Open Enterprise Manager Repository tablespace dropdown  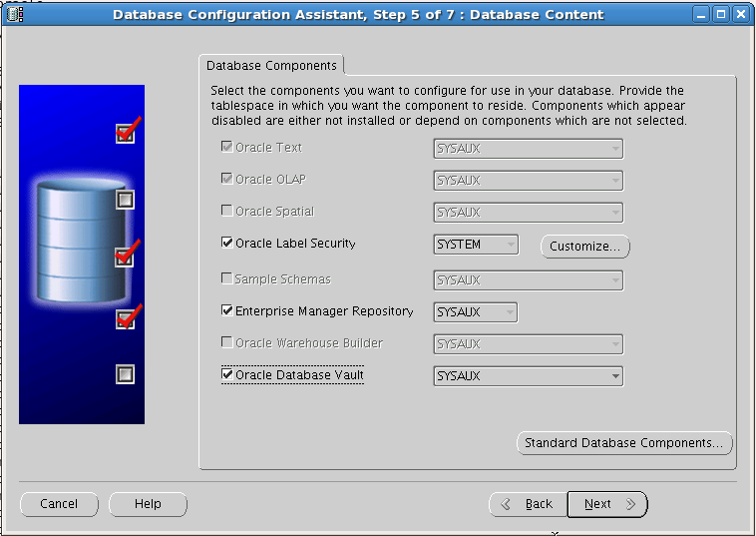[476, 312]
